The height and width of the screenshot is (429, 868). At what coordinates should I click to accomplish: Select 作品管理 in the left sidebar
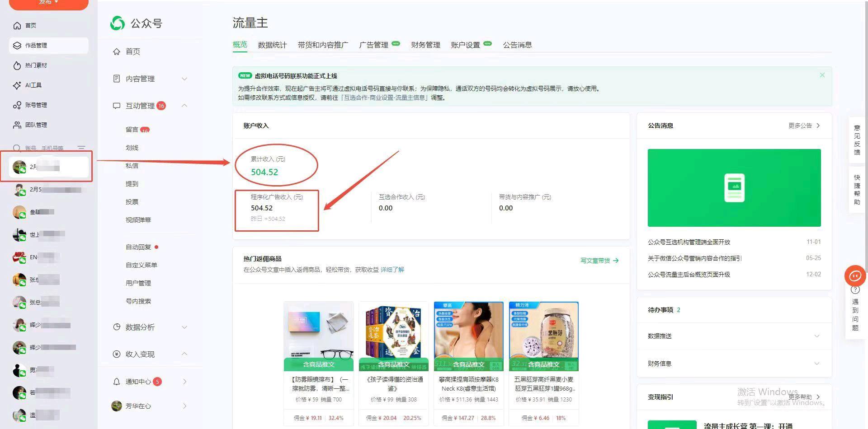[x=36, y=45]
